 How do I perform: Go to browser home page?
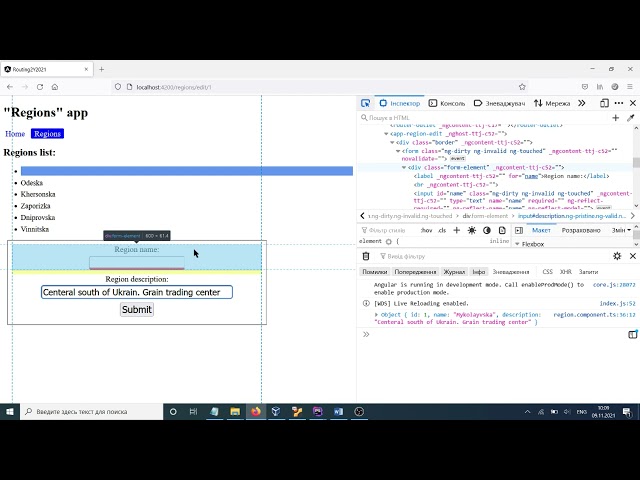click(x=55, y=87)
